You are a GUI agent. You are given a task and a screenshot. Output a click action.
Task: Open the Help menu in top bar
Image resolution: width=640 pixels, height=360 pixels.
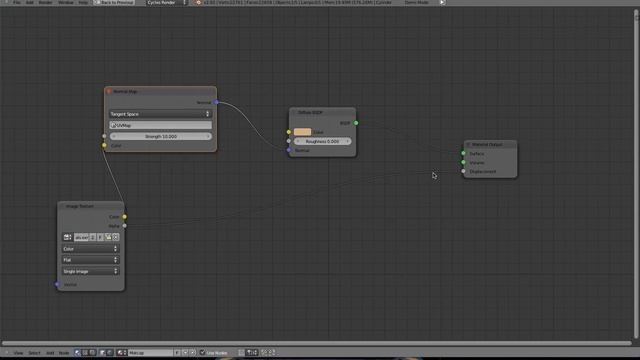click(83, 2)
